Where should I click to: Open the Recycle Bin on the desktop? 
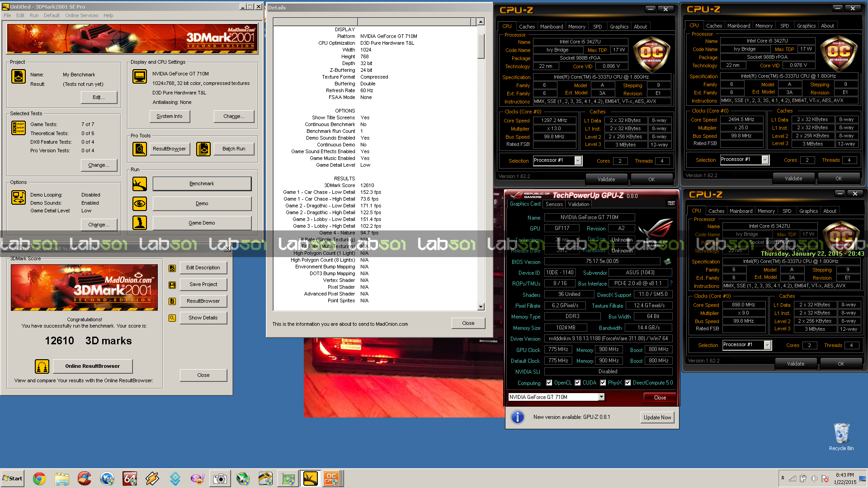coord(841,436)
